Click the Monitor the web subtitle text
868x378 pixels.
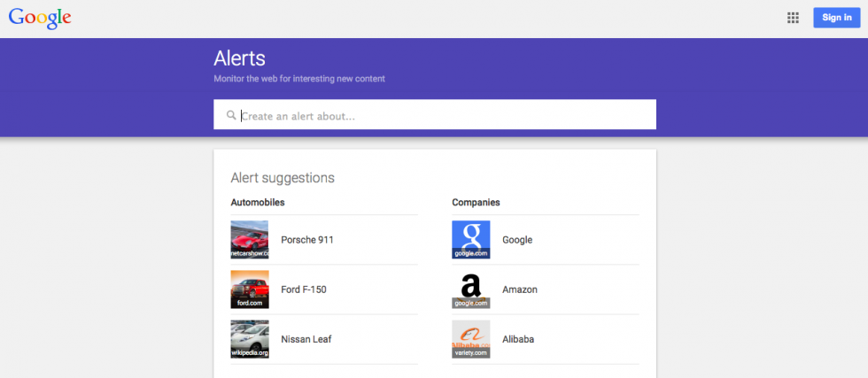[x=299, y=79]
